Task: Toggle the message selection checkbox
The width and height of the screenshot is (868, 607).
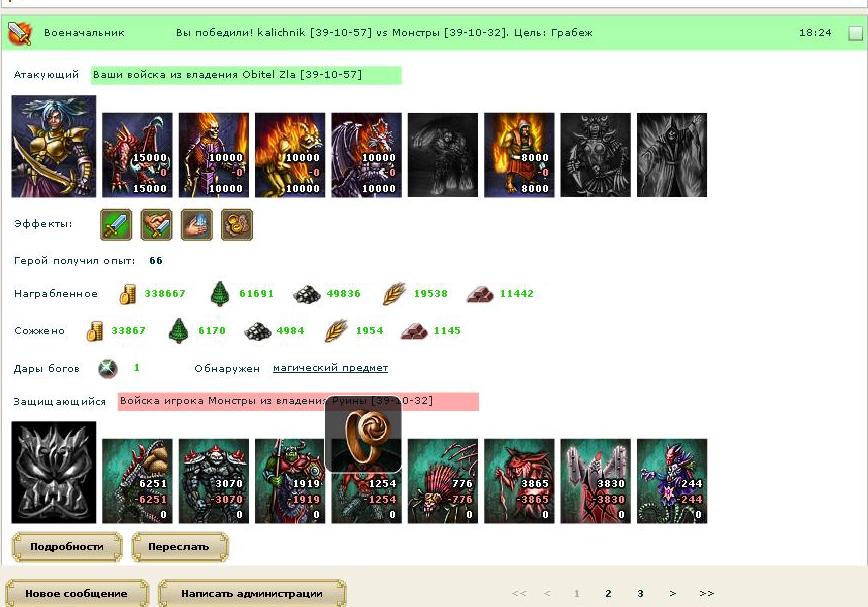Action: click(x=855, y=34)
